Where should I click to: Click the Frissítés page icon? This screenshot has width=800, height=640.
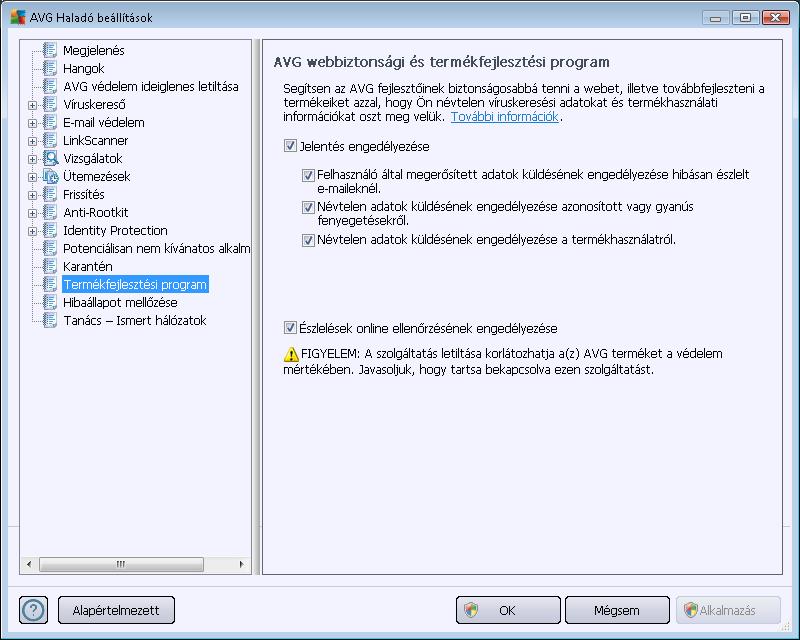tap(50, 194)
